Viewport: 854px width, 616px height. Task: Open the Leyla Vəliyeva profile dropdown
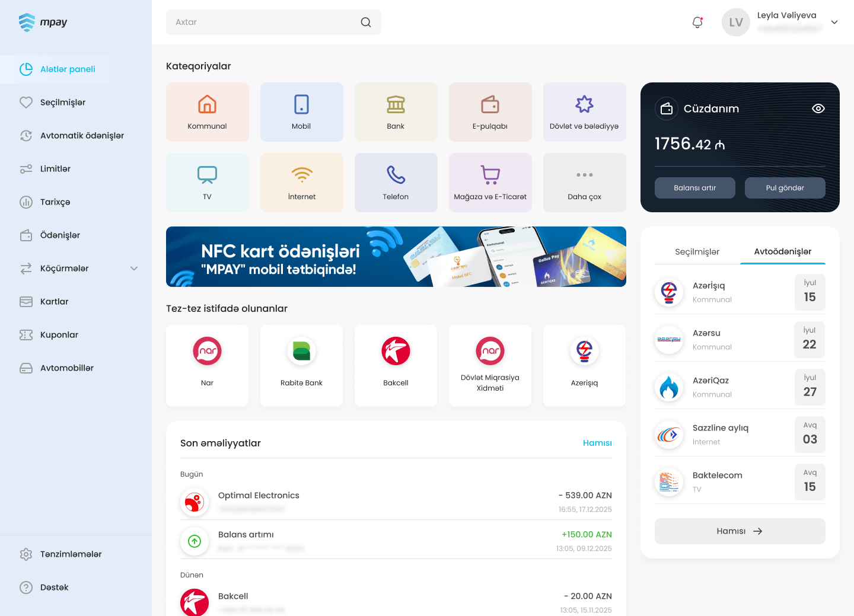[x=834, y=23]
